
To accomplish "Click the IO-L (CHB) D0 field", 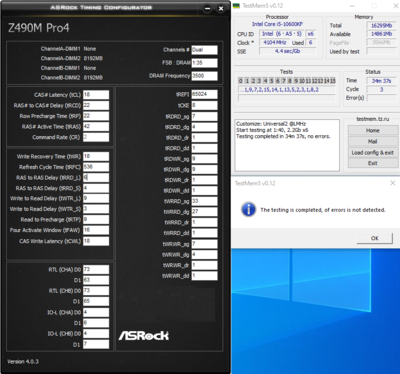I will coord(96,334).
